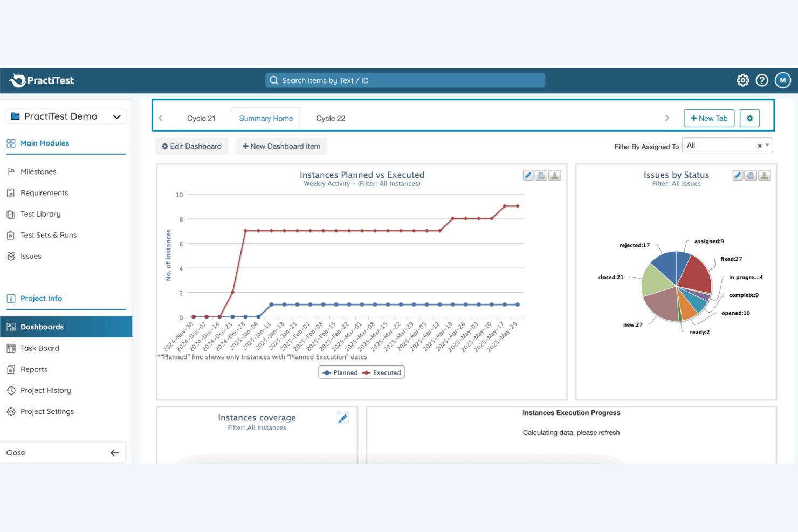Select Milestones in the sidebar
798x532 pixels.
tap(38, 171)
